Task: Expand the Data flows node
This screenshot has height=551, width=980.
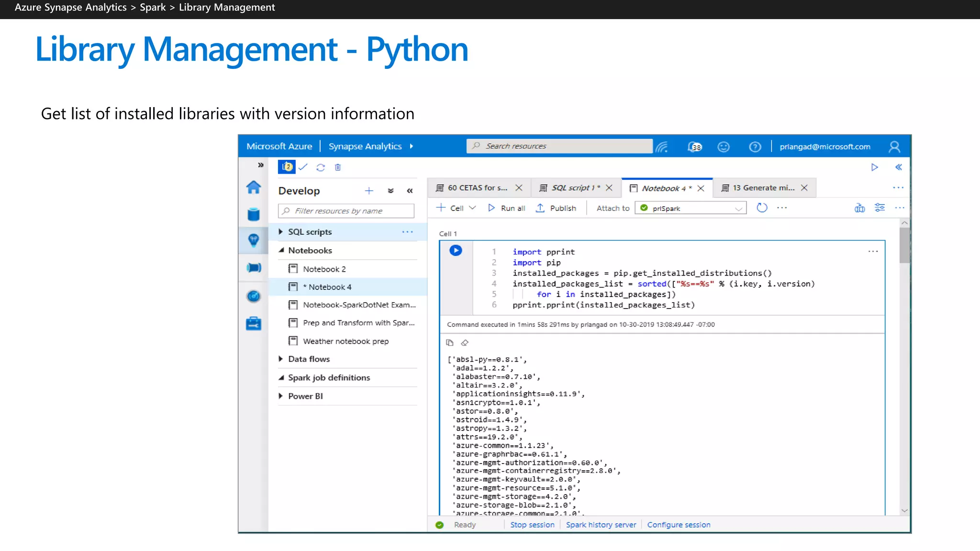Action: pos(281,359)
